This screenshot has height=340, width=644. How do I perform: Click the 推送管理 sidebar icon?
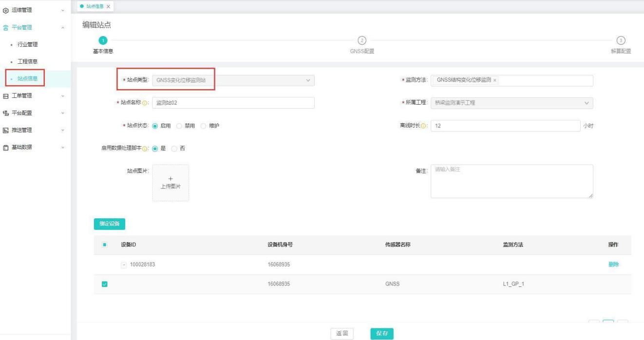tap(6, 130)
